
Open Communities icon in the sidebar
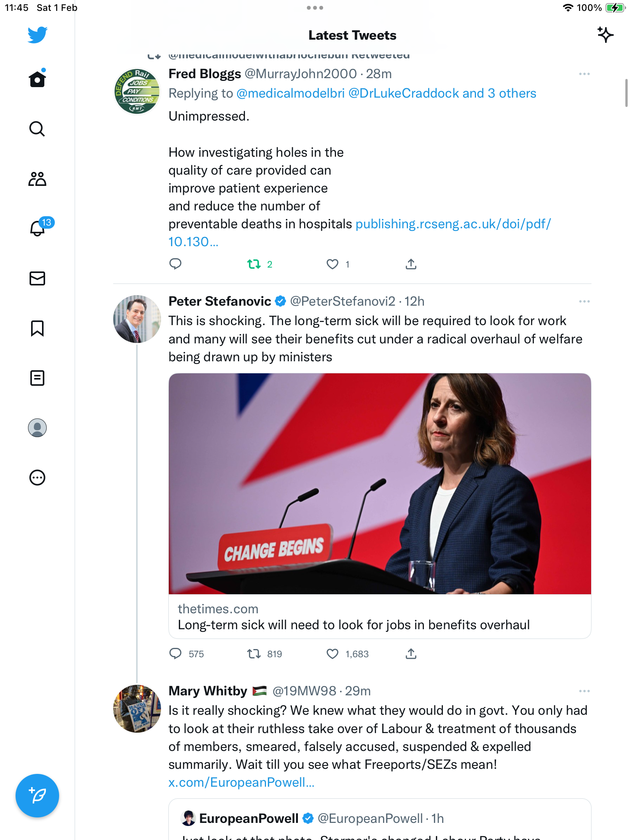[37, 179]
